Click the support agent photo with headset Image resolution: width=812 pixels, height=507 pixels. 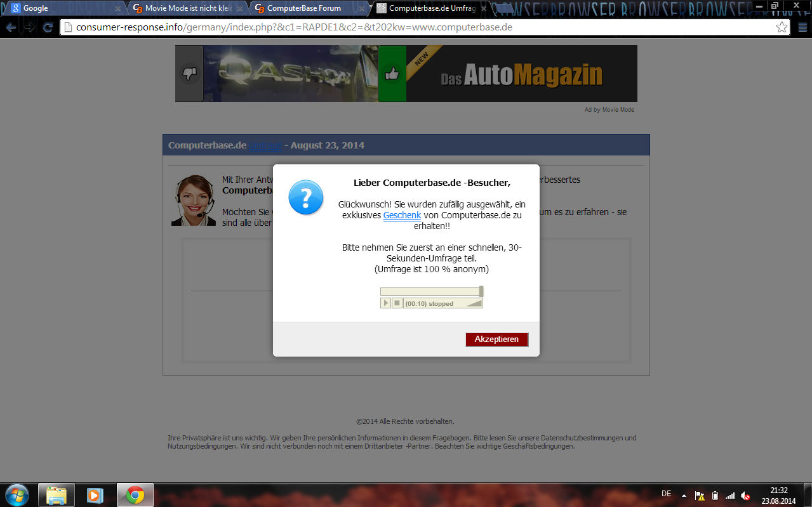(x=194, y=201)
